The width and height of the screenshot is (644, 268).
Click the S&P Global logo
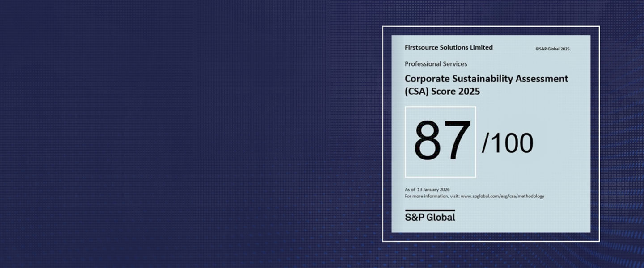430,216
